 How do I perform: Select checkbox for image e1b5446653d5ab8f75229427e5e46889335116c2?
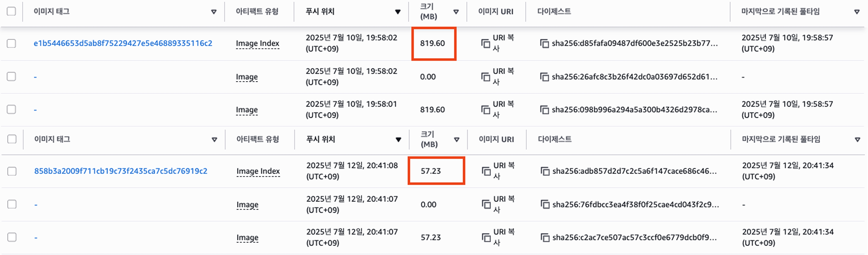click(x=11, y=43)
